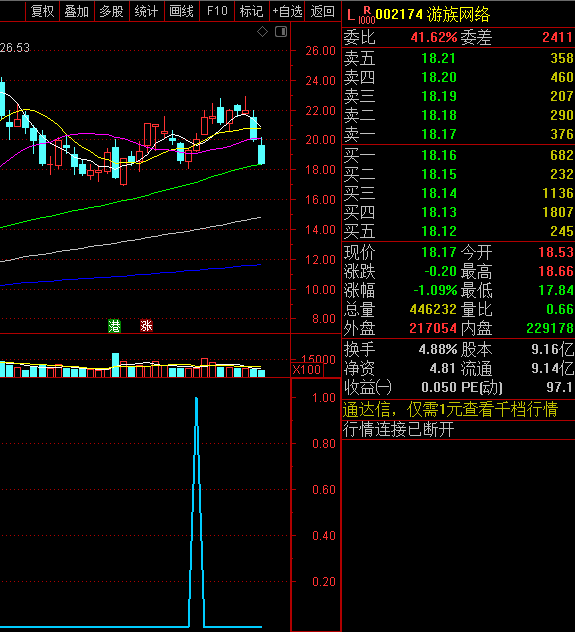The height and width of the screenshot is (632, 575).
Task: Click 今开 value 18.53
Action: [556, 253]
